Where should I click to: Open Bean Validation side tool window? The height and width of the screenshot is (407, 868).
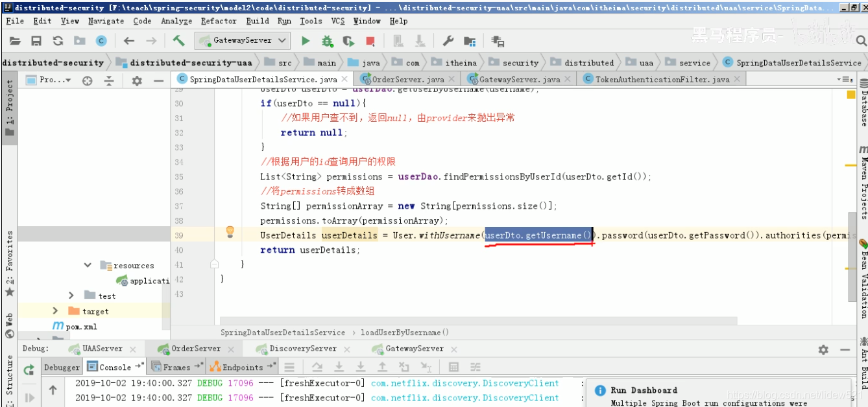coord(863,279)
